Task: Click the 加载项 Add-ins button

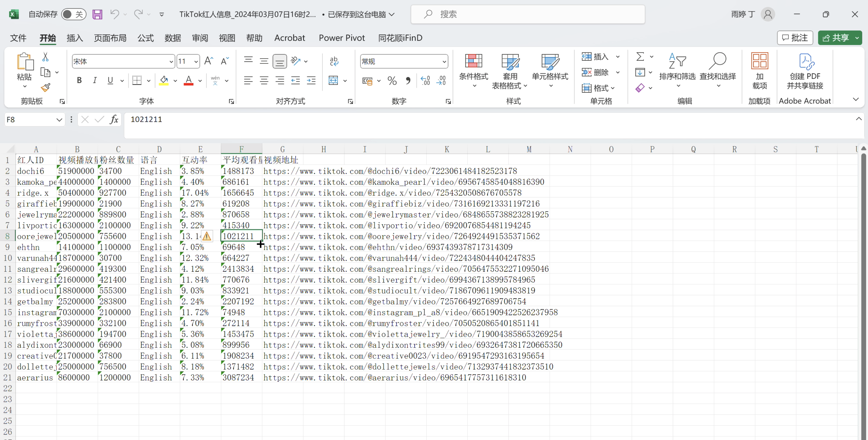Action: (x=759, y=71)
